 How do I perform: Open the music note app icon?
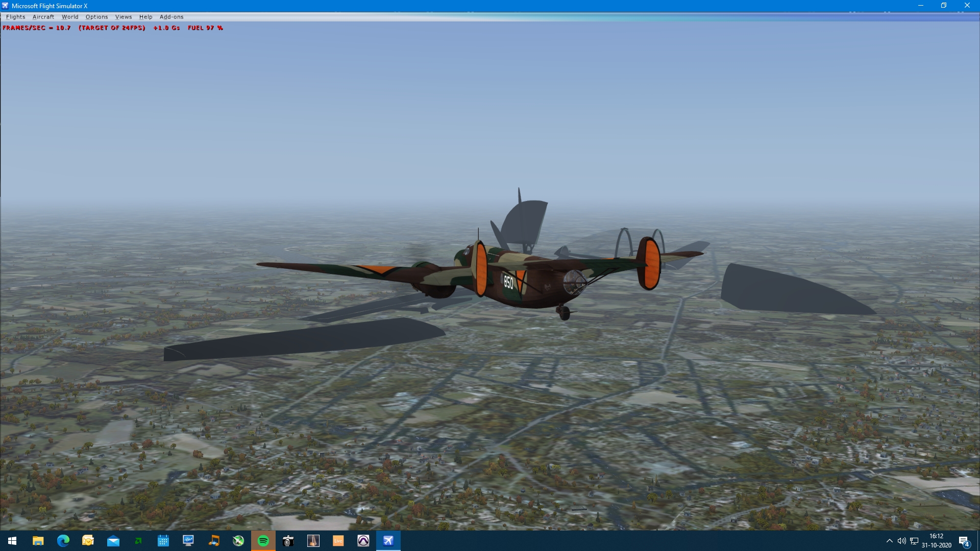(x=213, y=541)
